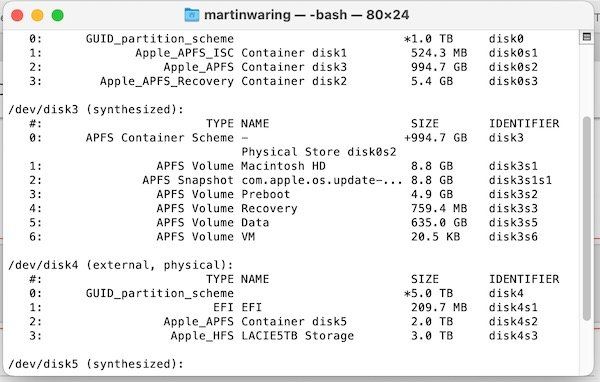Click the 'Apple_HFS' type entry

click(x=202, y=336)
